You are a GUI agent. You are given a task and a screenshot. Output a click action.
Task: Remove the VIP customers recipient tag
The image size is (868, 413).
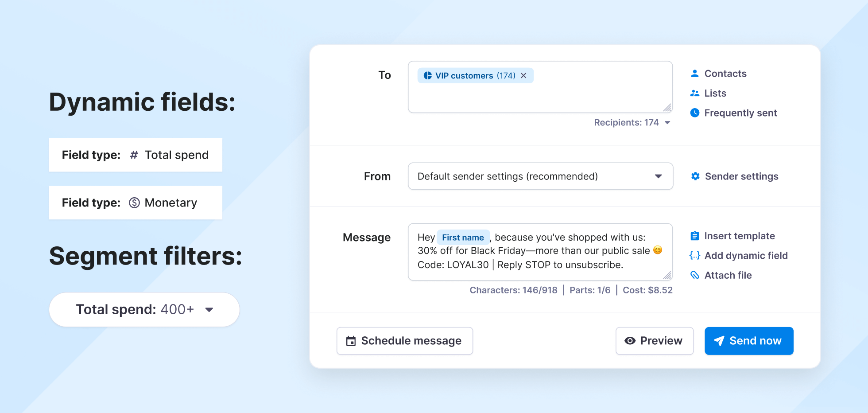tap(523, 76)
